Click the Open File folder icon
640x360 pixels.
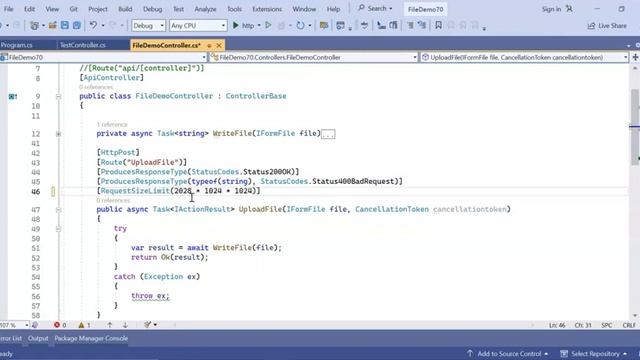click(x=53, y=26)
